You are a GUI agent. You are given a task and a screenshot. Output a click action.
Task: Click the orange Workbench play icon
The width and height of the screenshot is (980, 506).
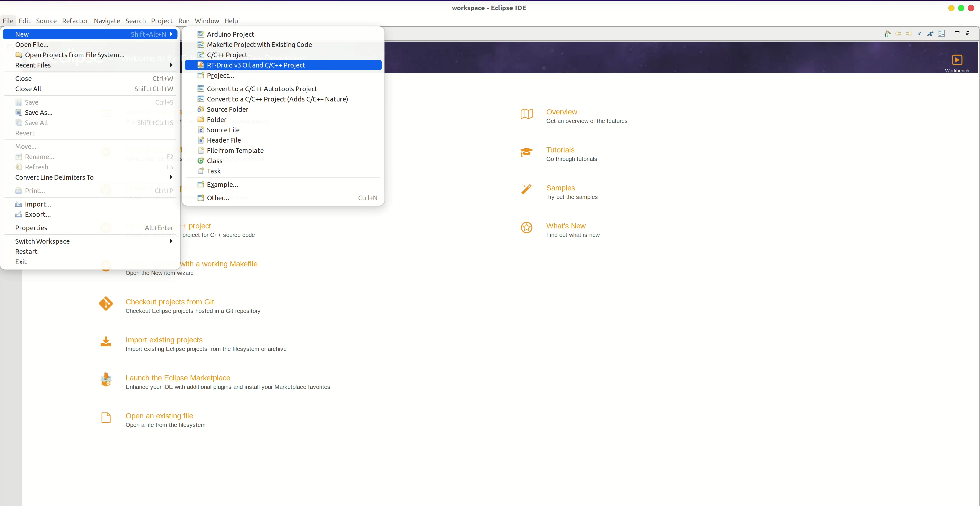coord(957,60)
